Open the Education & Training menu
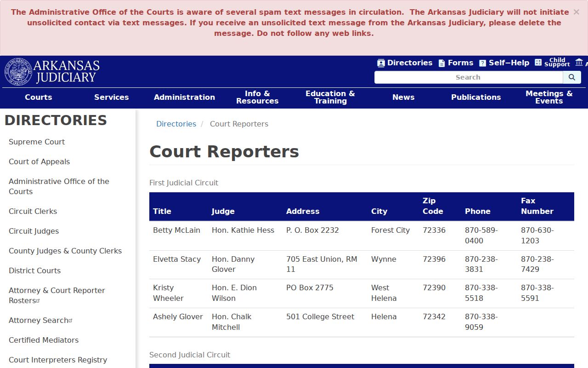 click(x=330, y=98)
